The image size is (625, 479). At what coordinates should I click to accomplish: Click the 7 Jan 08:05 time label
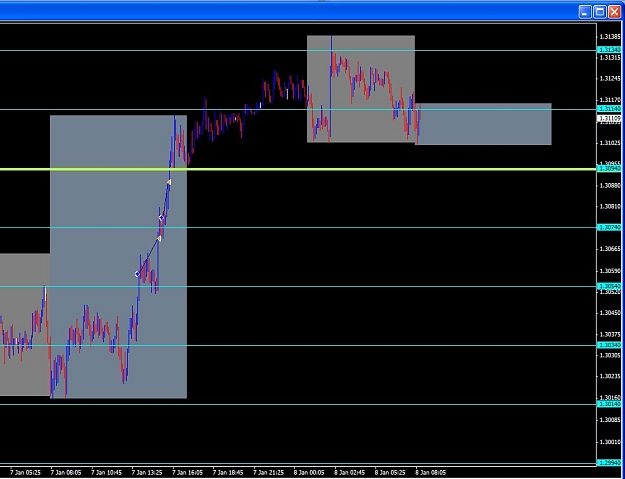66,473
